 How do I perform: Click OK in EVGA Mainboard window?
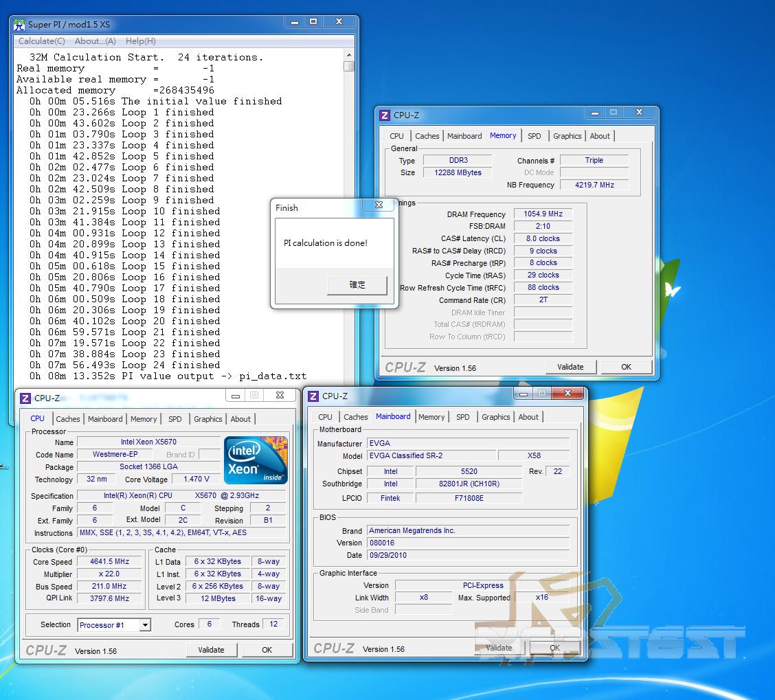(554, 648)
